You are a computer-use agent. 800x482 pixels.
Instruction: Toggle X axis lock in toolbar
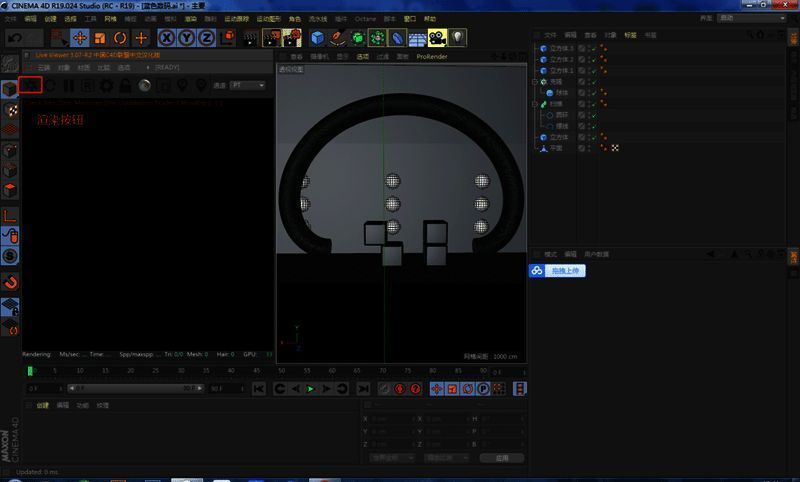(167, 38)
